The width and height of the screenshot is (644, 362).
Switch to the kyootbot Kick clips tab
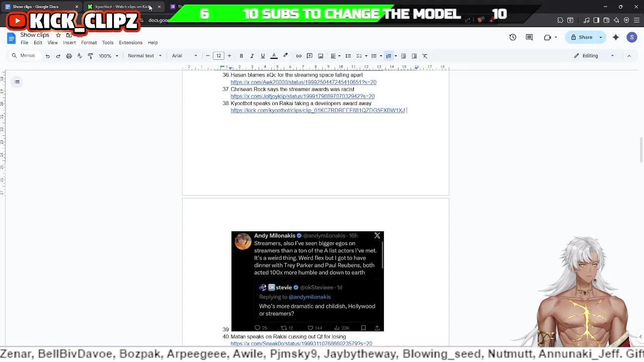coord(123,7)
